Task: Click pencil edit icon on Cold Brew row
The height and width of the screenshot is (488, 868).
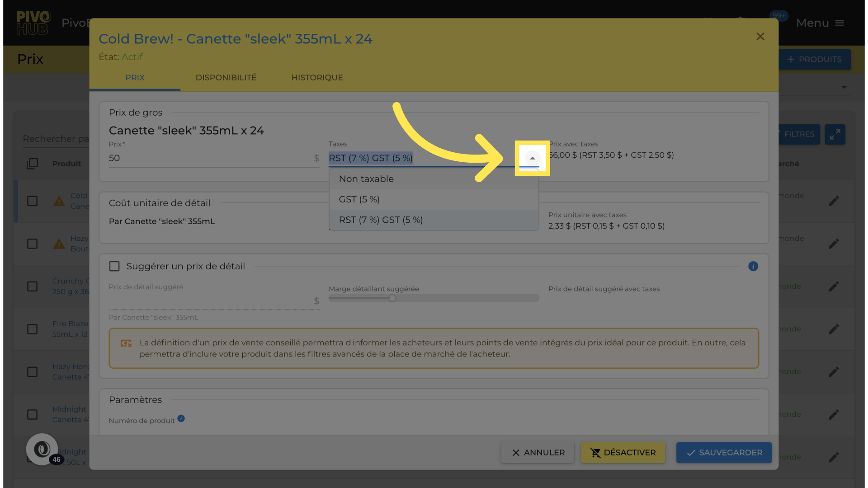Action: pyautogui.click(x=834, y=201)
